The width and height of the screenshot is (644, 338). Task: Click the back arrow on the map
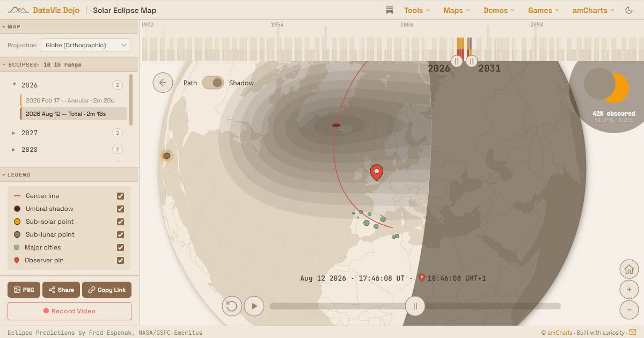click(x=163, y=82)
